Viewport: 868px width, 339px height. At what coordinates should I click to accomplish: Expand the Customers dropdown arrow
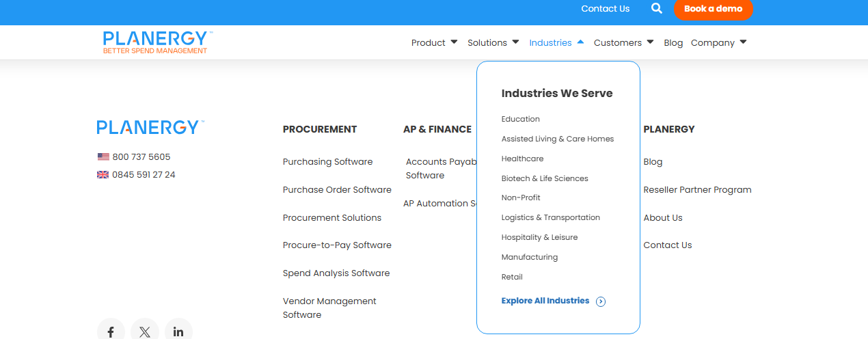coord(650,42)
